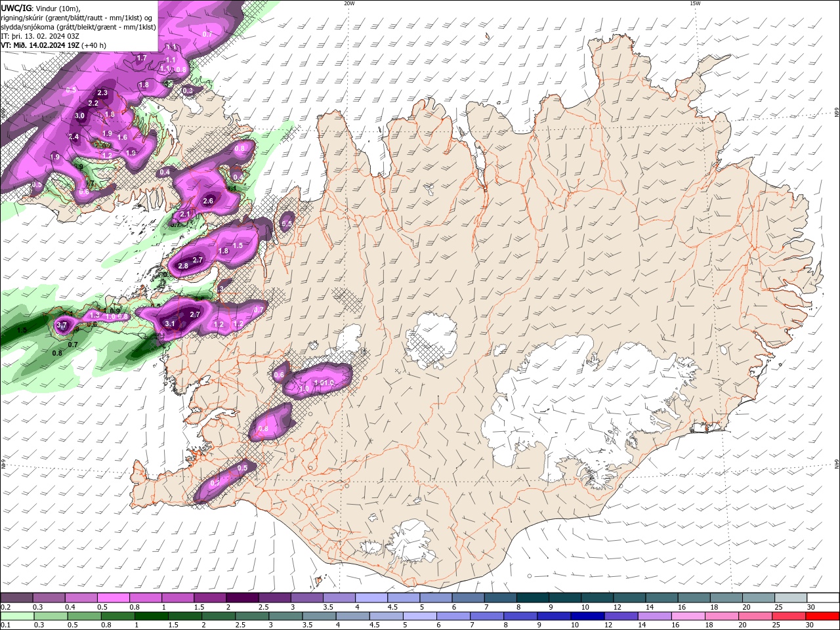Screen dimensions: 840x630
Task: Click the 2.6 precipitation value on the map
Action: [209, 201]
